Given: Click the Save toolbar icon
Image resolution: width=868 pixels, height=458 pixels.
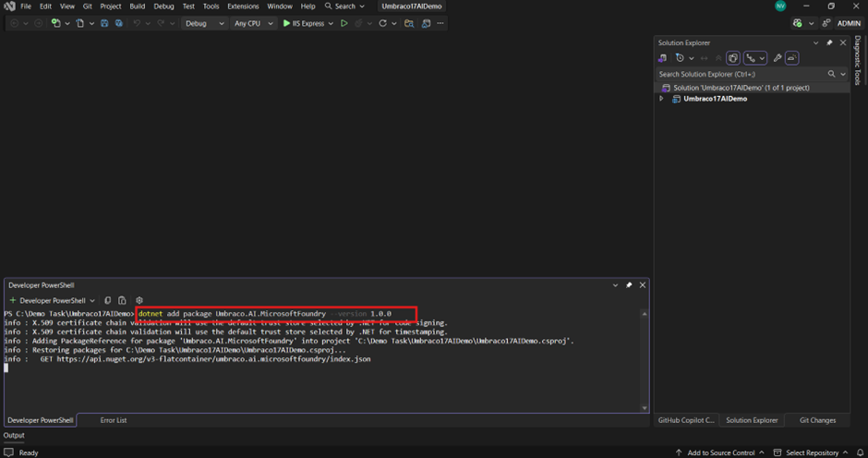Looking at the screenshot, I should tap(104, 23).
